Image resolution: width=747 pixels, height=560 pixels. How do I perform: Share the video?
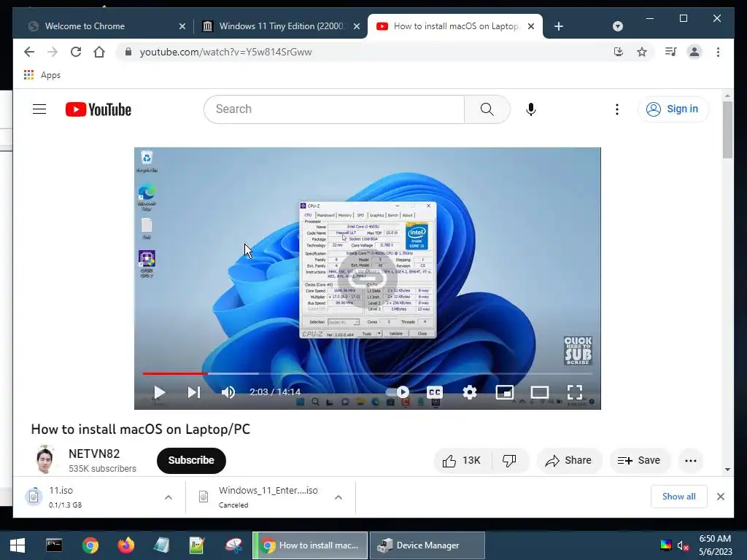click(x=569, y=461)
